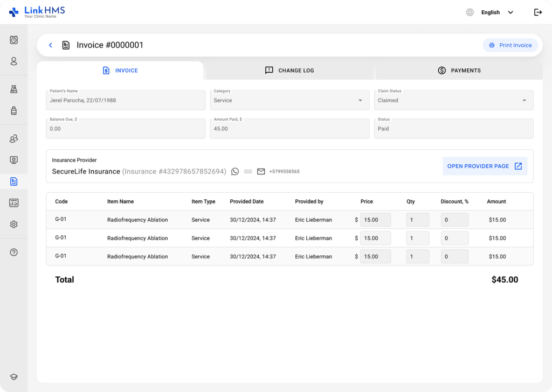Click the Provided Date column header
The width and height of the screenshot is (552, 392).
(x=247, y=201)
